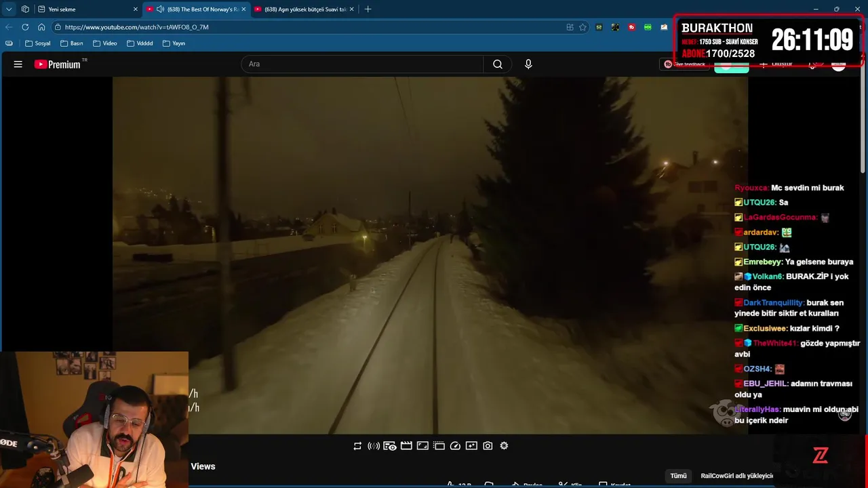Switch to the 'Yeni sekme' tab
Image resolution: width=868 pixels, height=488 pixels.
click(x=87, y=9)
